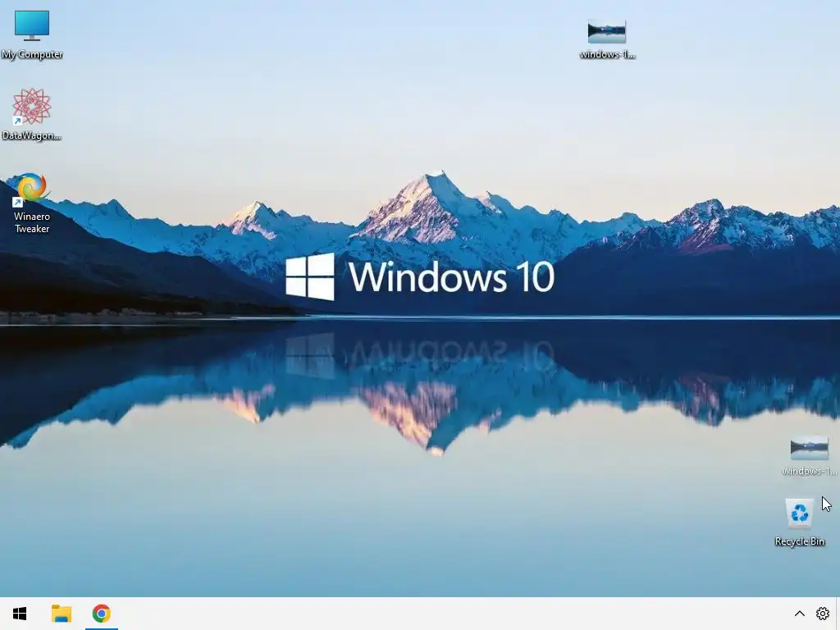The image size is (840, 630).
Task: Click the "Winaero Tweaker" label text
Action: pos(32,223)
